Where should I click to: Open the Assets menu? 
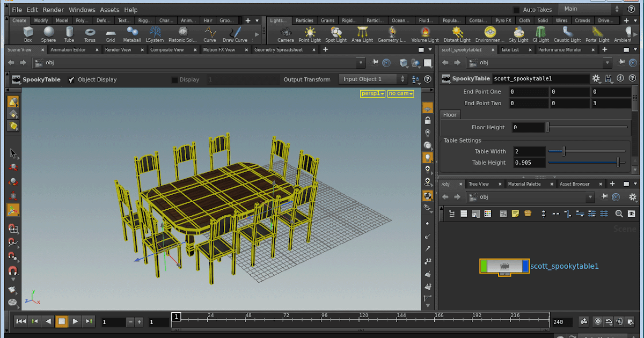click(x=109, y=10)
